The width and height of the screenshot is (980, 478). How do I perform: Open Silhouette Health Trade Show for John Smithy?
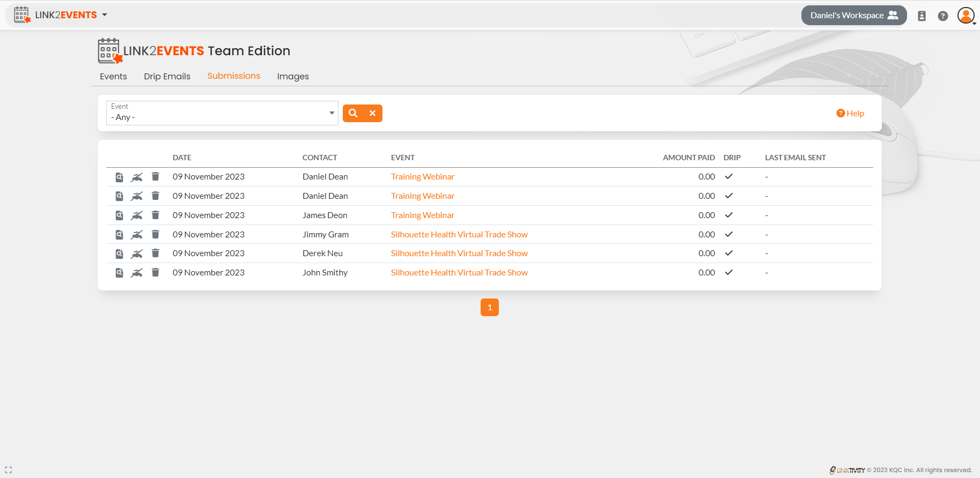459,273
